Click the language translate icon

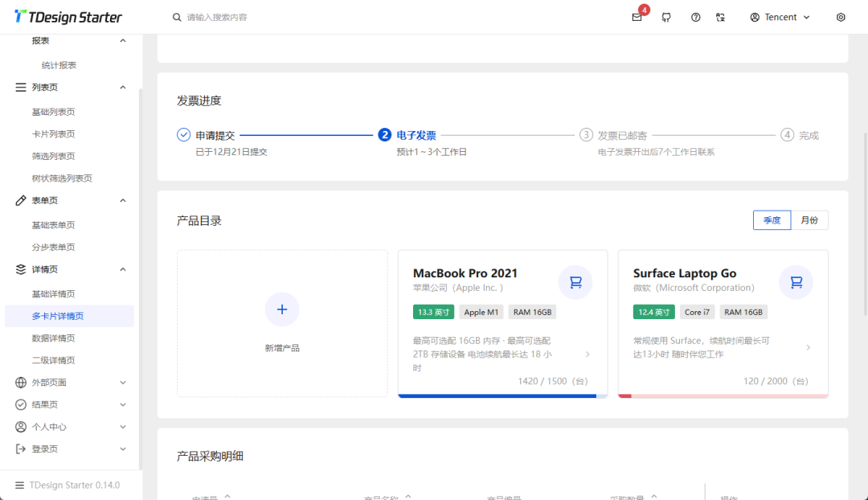(720, 17)
